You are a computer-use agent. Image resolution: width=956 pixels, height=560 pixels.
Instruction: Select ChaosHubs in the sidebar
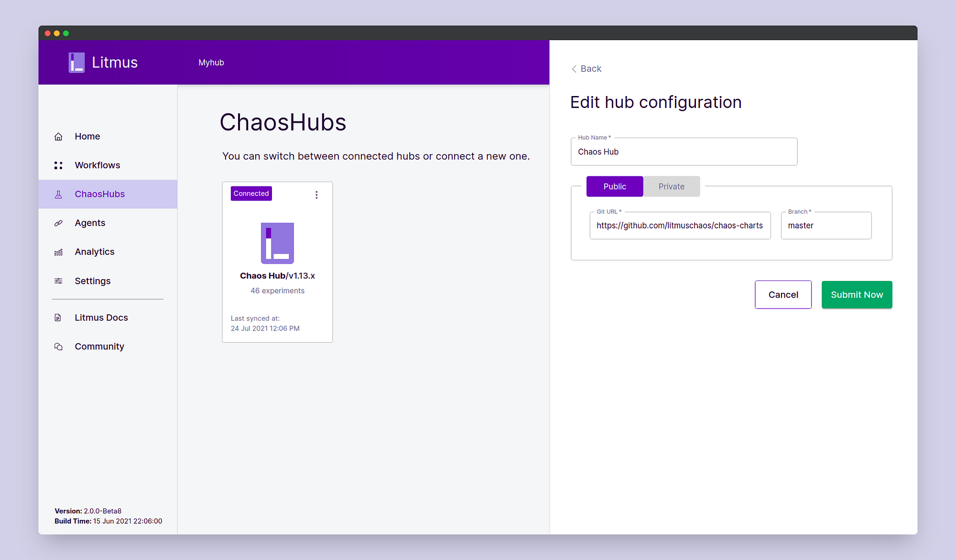pyautogui.click(x=108, y=194)
